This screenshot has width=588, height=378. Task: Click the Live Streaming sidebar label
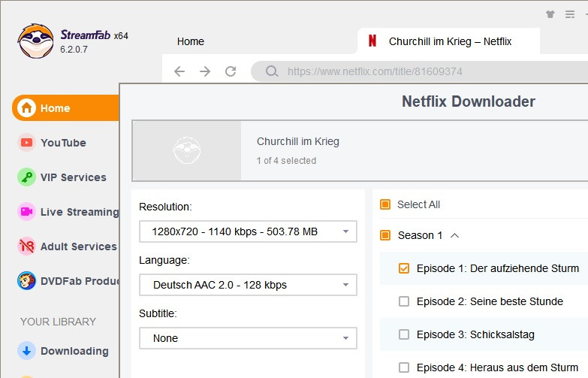[x=80, y=212]
